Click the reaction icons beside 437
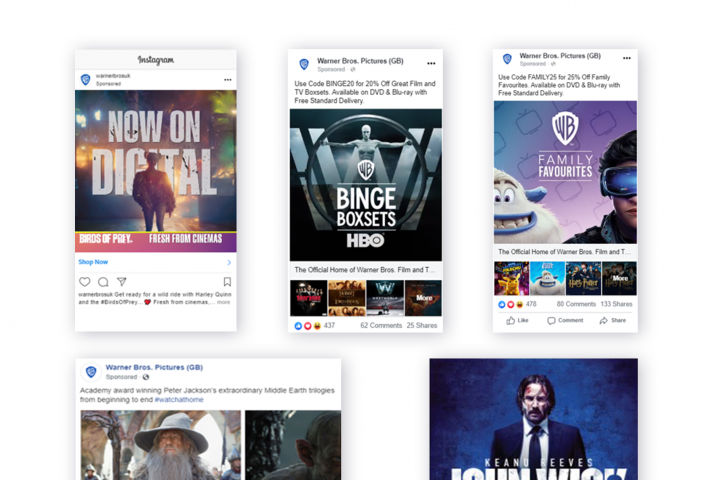720x480 pixels. coord(308,326)
